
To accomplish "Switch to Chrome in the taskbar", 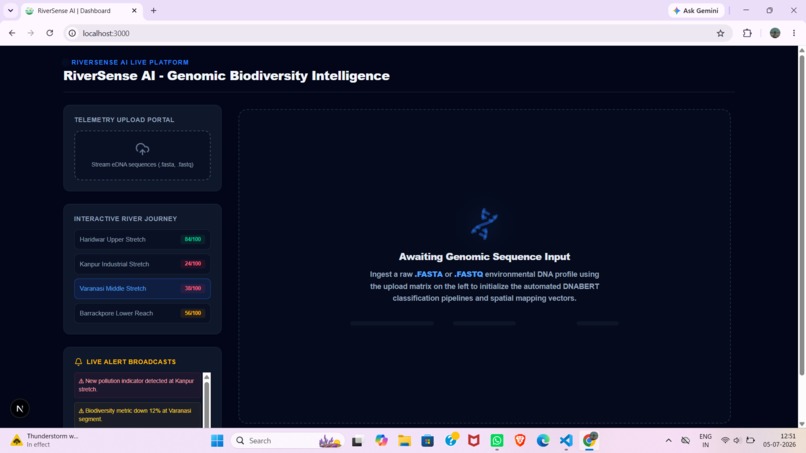I will [x=589, y=441].
